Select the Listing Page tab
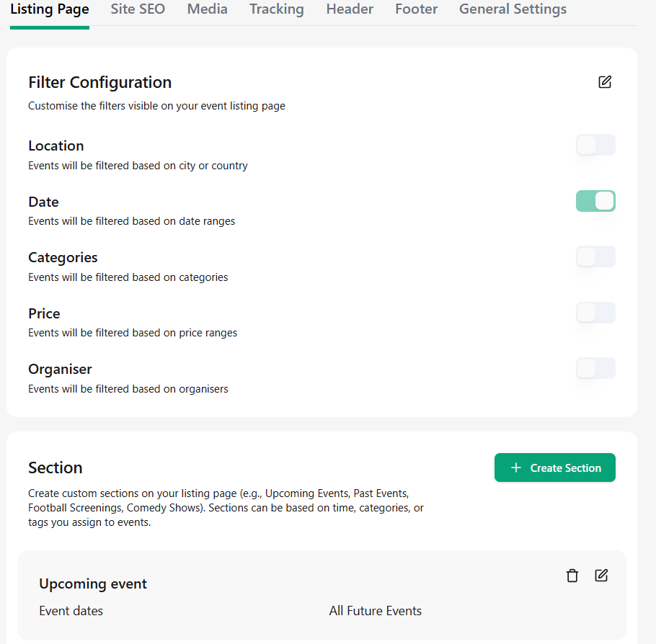This screenshot has width=656, height=644. point(49,9)
